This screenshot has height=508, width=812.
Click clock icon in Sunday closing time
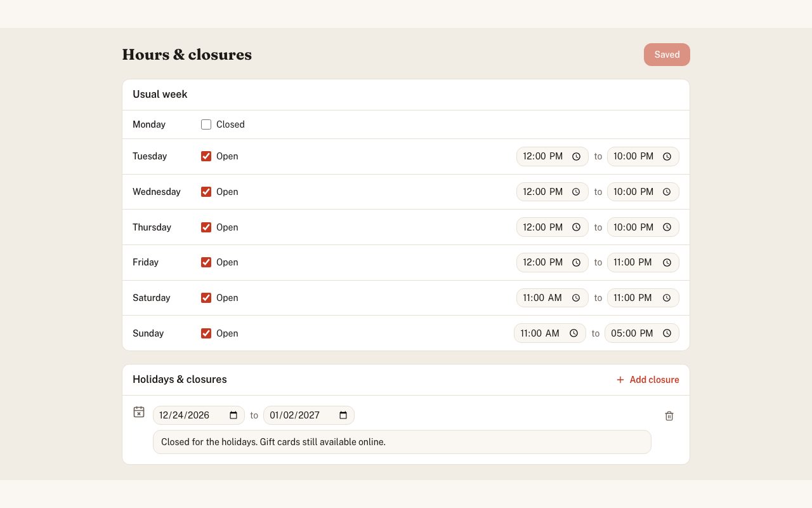pos(667,333)
